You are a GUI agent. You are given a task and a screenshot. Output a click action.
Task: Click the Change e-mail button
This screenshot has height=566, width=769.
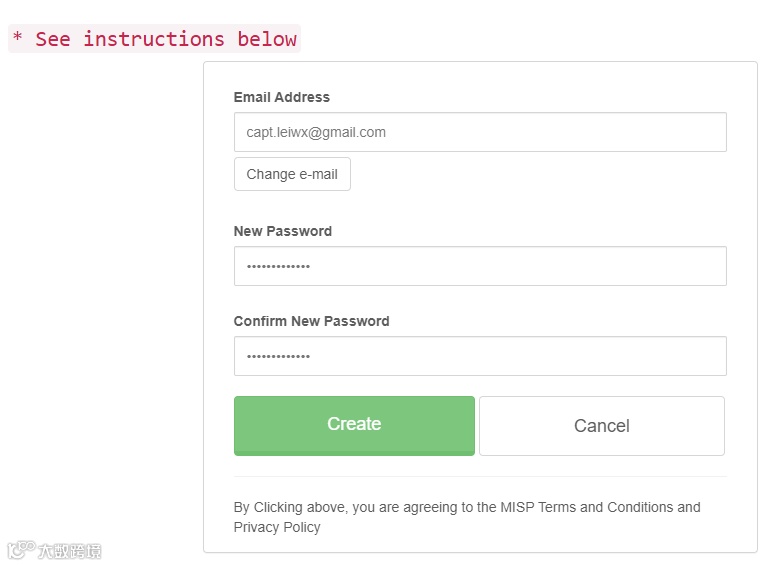pos(292,174)
